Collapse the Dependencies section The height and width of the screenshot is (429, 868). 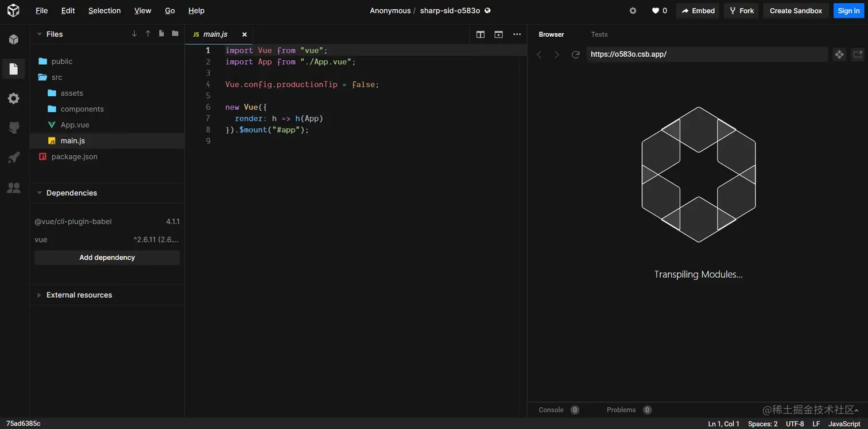[x=39, y=193]
